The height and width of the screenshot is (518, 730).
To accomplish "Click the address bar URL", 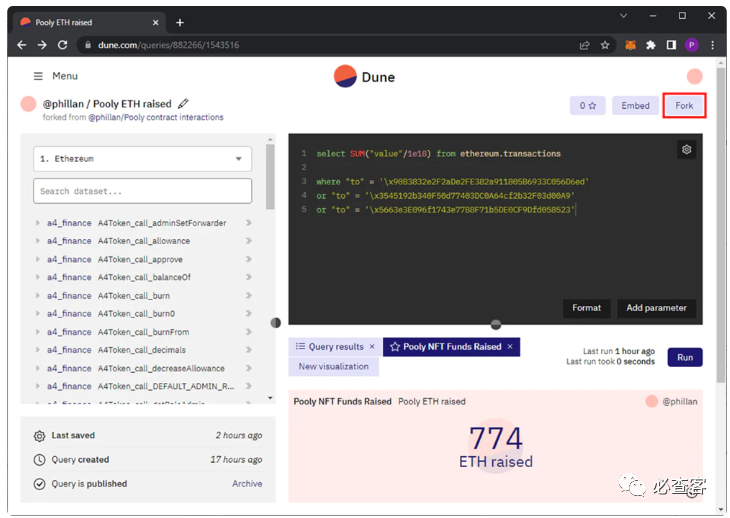I will [169, 45].
